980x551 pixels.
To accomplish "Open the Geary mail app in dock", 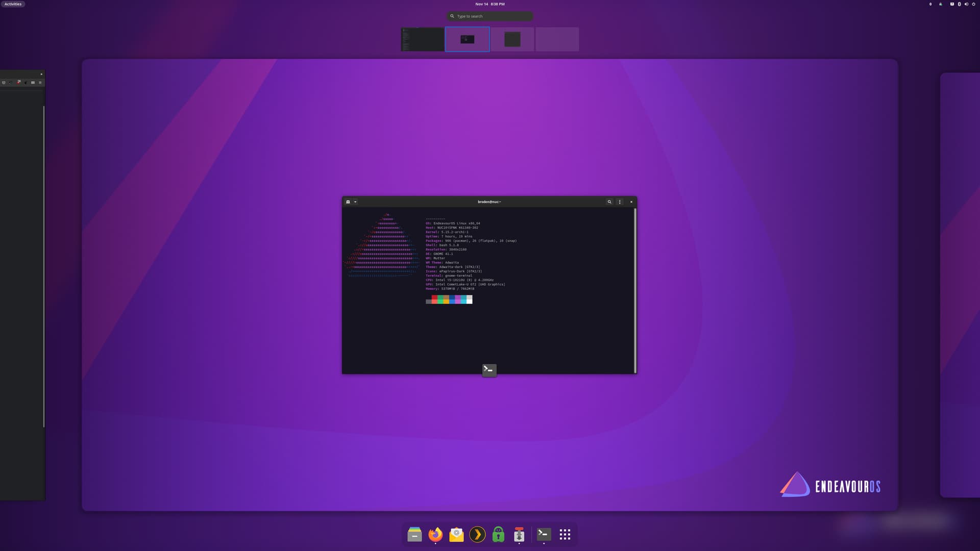I will tap(456, 534).
